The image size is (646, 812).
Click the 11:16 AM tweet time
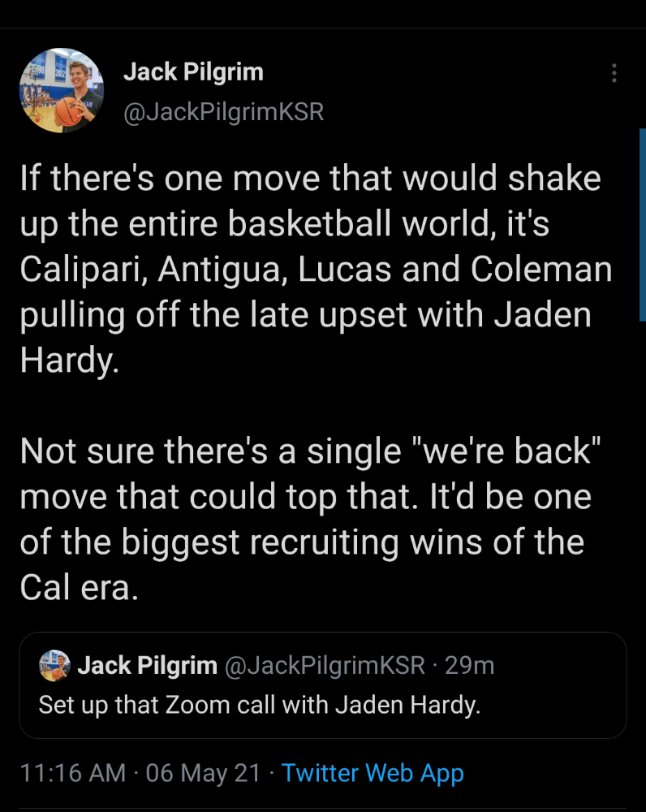71,772
